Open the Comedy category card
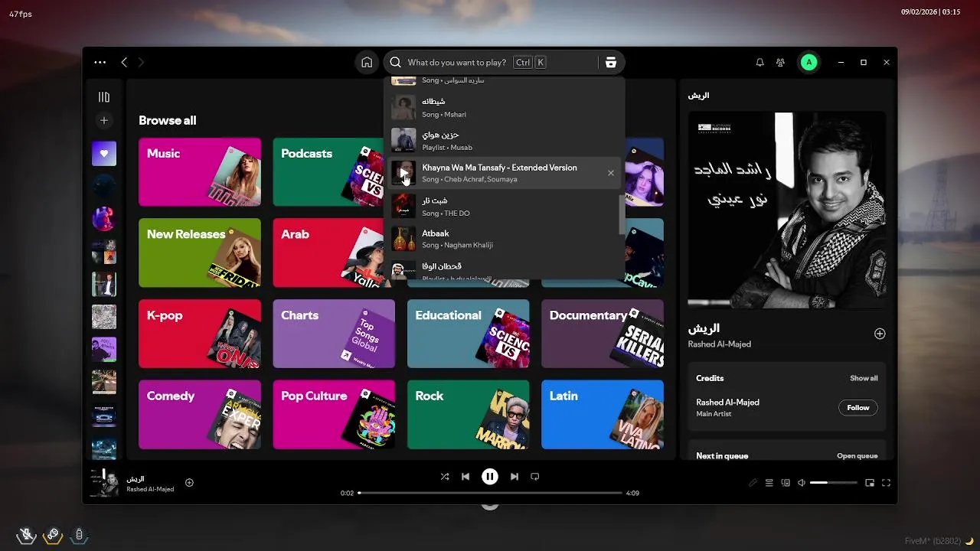The height and width of the screenshot is (551, 980). [x=200, y=414]
